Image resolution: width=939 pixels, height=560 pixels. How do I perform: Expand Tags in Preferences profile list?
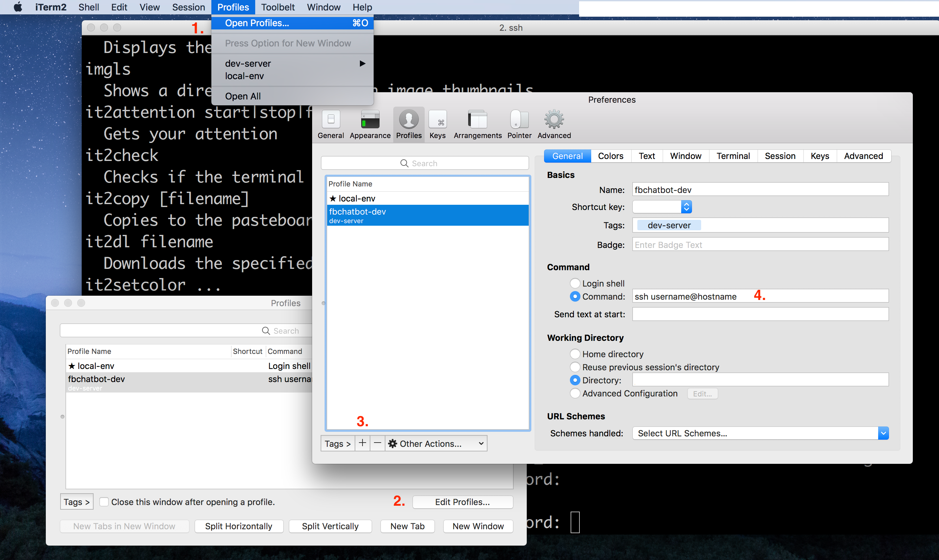338,444
